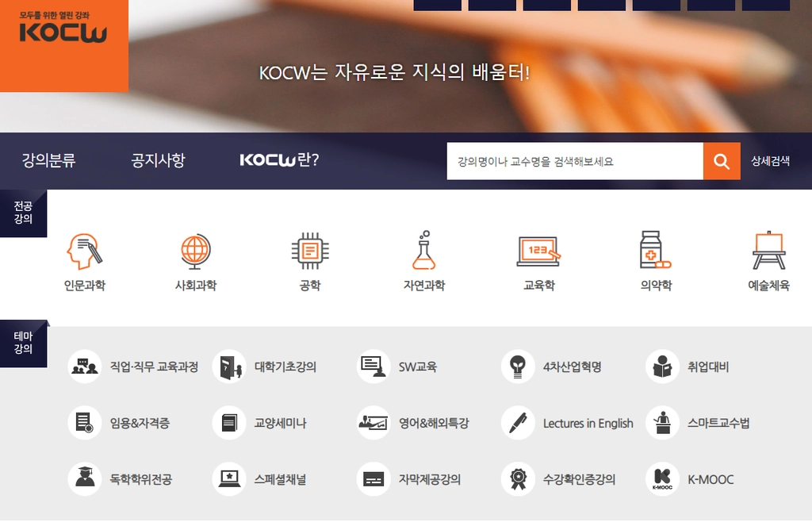The height and width of the screenshot is (526, 812).
Task: Choose the 자연과학 flask icon
Action: [x=424, y=250]
